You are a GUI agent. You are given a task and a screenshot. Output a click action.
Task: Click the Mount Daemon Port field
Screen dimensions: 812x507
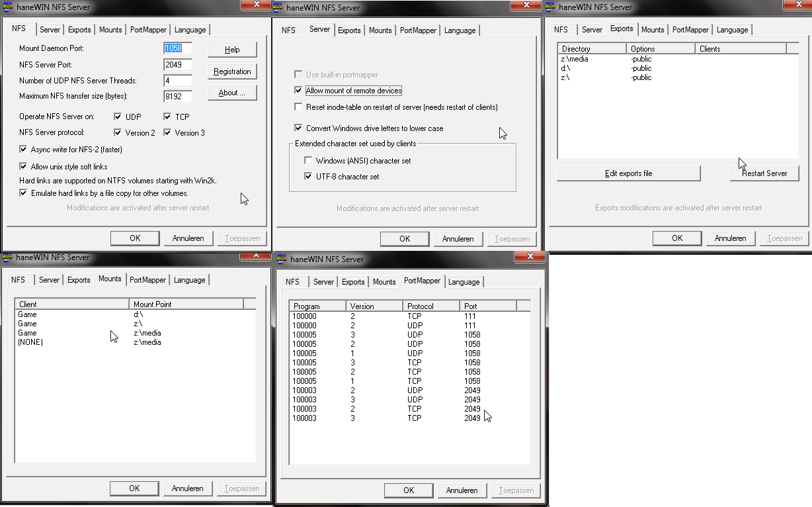tap(178, 48)
